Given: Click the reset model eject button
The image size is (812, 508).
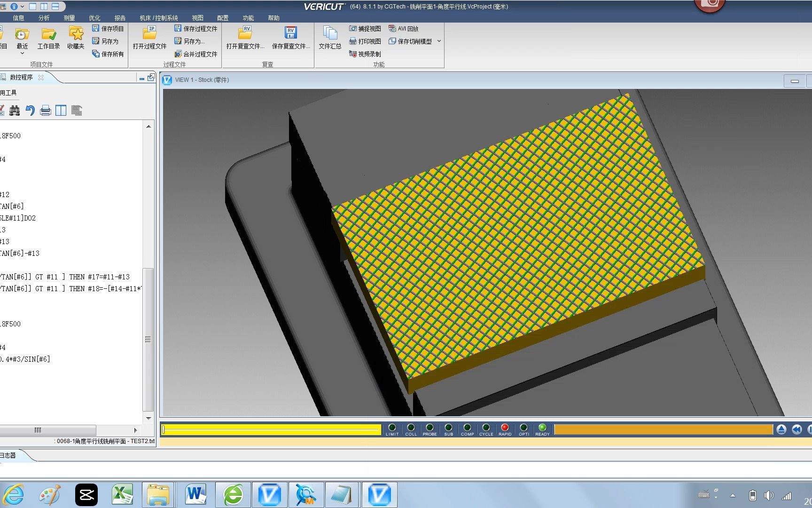Looking at the screenshot, I should 781,429.
